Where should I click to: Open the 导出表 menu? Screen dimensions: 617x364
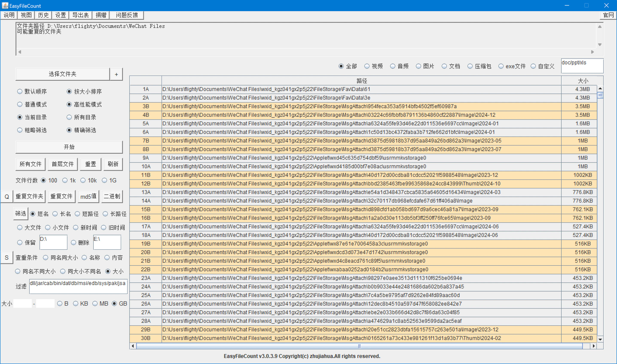coord(81,15)
